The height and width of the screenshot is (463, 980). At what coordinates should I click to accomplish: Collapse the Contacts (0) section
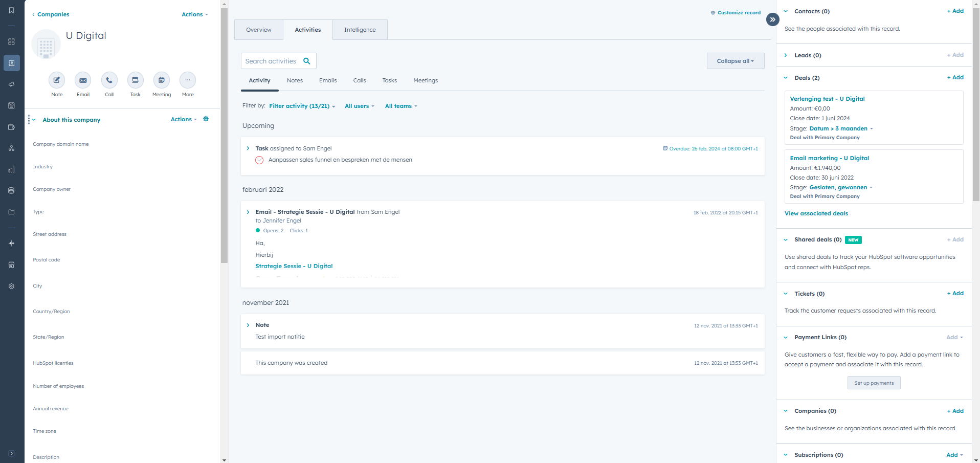[786, 11]
